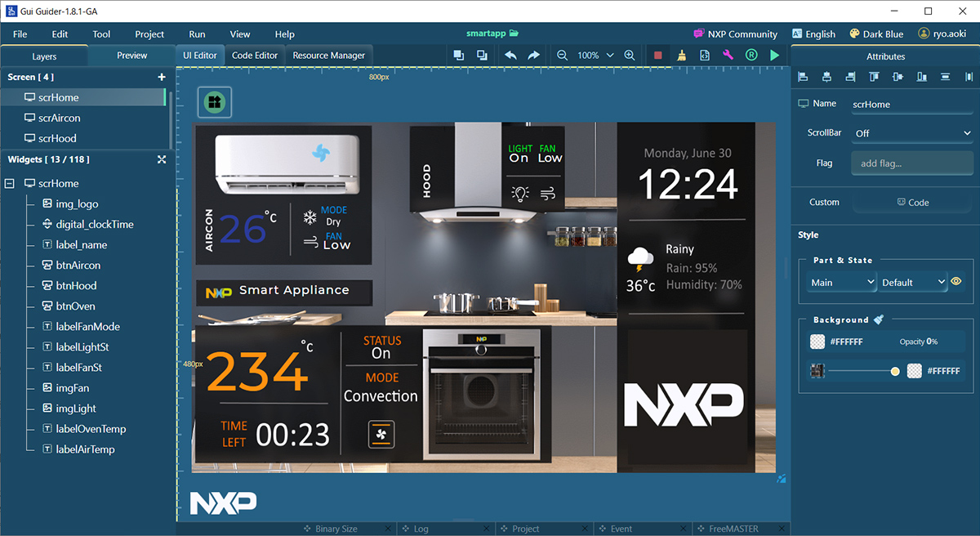
Task: Click the broom clean icon
Action: [682, 56]
